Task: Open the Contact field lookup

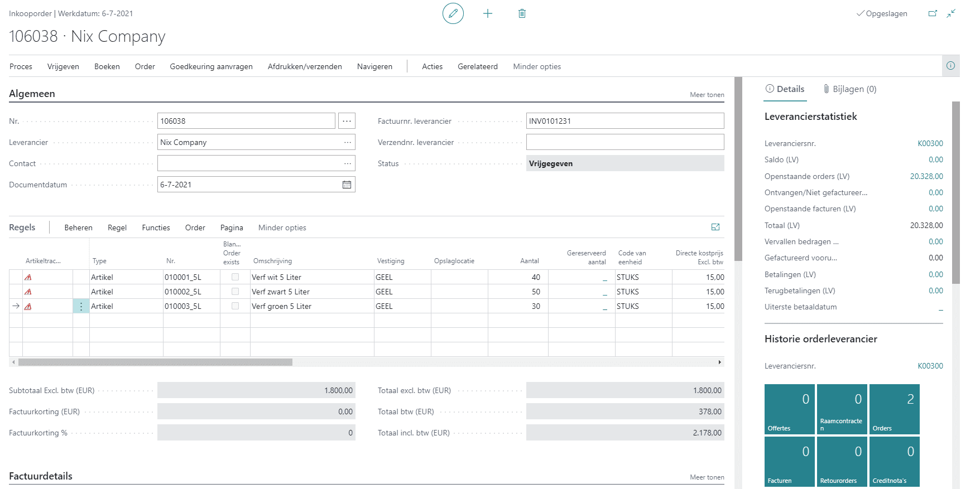Action: (x=348, y=163)
